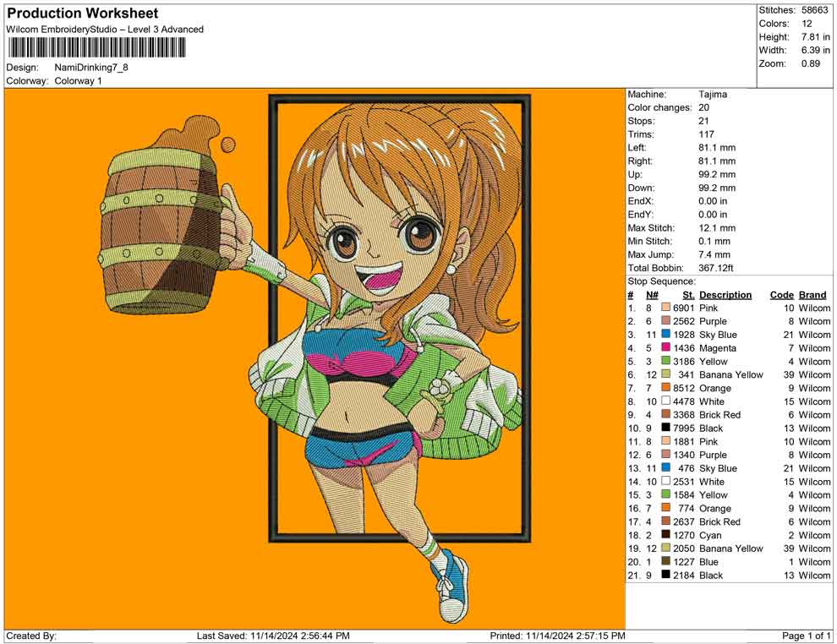Click the Colorway 1 value

[78, 81]
